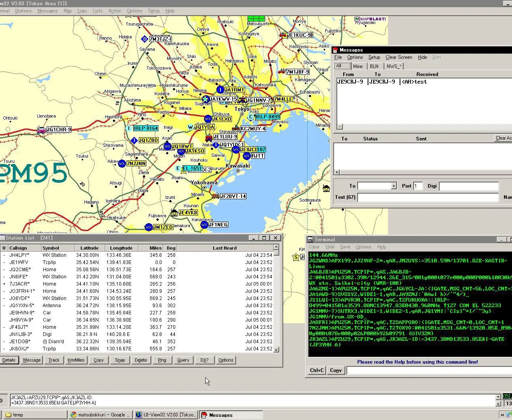Click the JA1KWV-15 star station icon

pos(206,99)
